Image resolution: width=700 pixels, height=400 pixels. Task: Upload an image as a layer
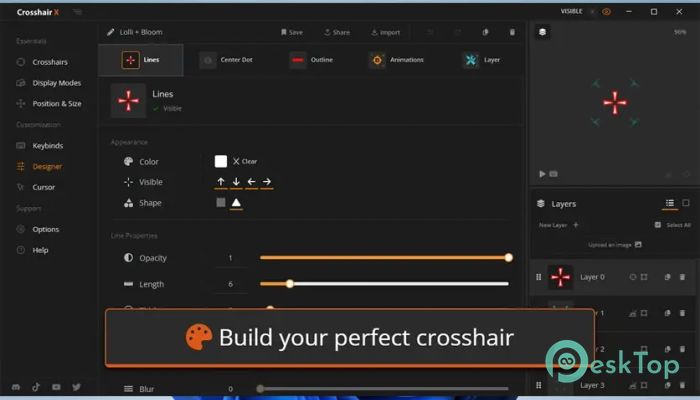pos(615,245)
